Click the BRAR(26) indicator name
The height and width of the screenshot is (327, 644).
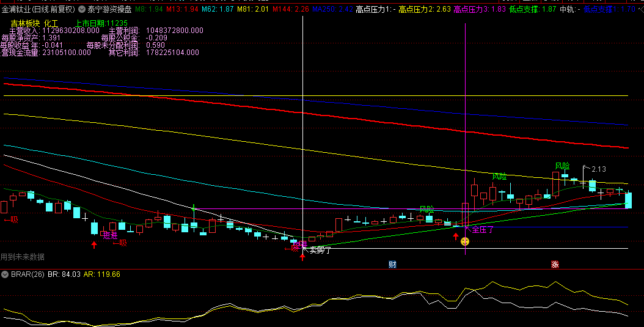[x=27, y=274]
